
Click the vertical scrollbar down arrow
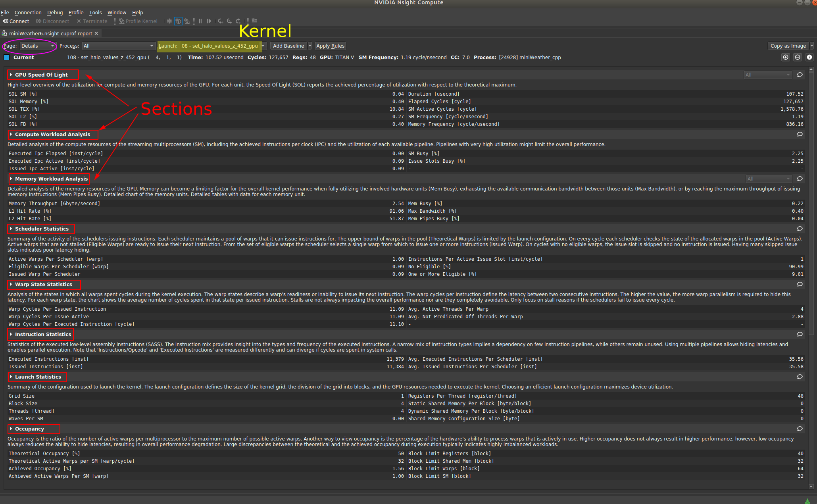811,487
